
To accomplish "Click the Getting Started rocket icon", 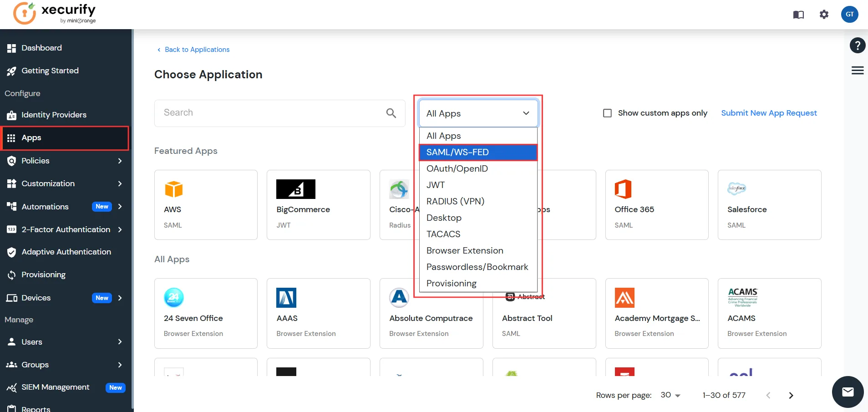I will (11, 71).
